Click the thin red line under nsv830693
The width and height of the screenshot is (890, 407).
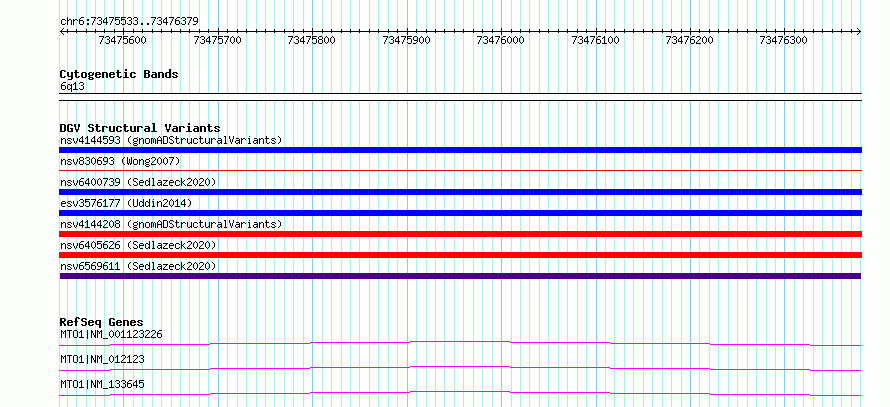pyautogui.click(x=460, y=170)
